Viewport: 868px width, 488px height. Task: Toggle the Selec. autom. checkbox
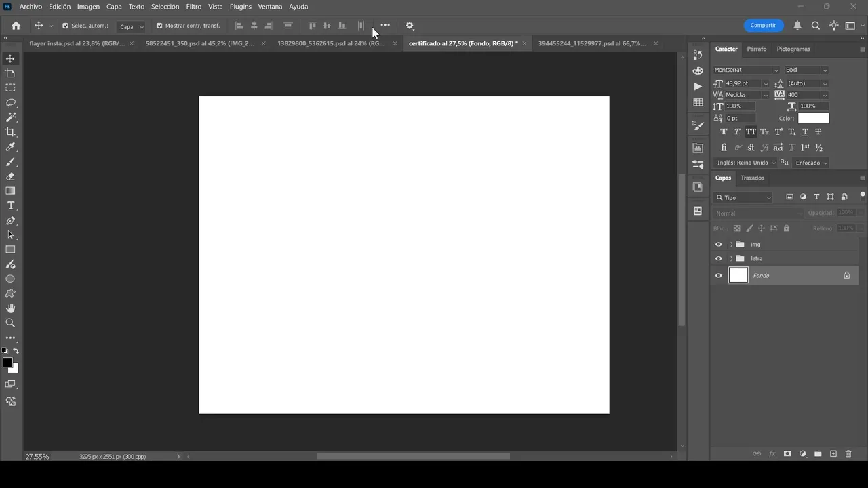pyautogui.click(x=66, y=26)
